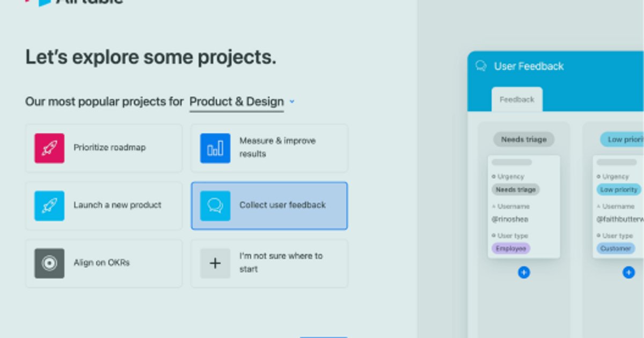The height and width of the screenshot is (338, 644).
Task: Click the Measure & improve results bar chart icon
Action: [x=215, y=148]
